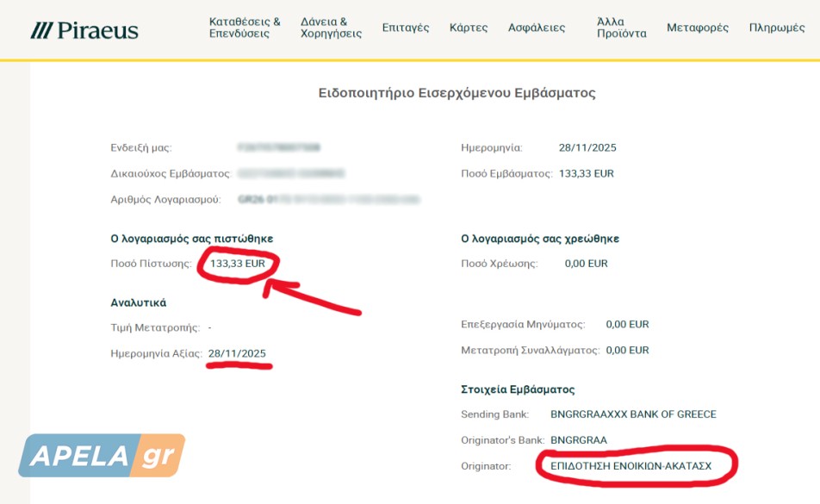Screen dimensions: 820x504
Task: Click the Ποσό Χρέωσης 0,00 EUR value
Action: click(x=587, y=264)
